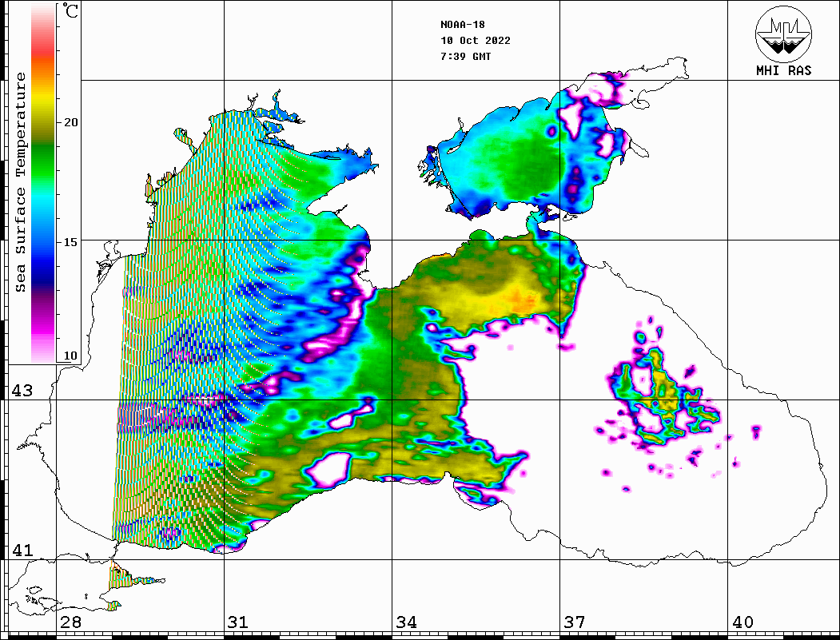
Task: Click the 'NOAA-18' satellite label
Action: click(x=463, y=25)
